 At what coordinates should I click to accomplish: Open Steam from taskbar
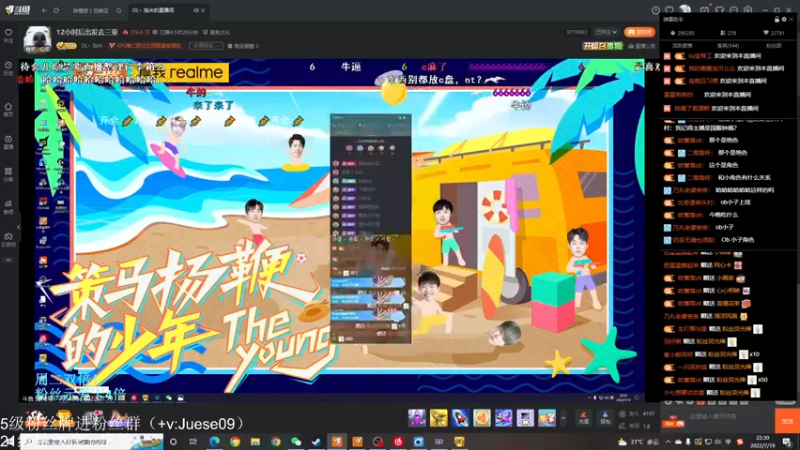(x=316, y=441)
